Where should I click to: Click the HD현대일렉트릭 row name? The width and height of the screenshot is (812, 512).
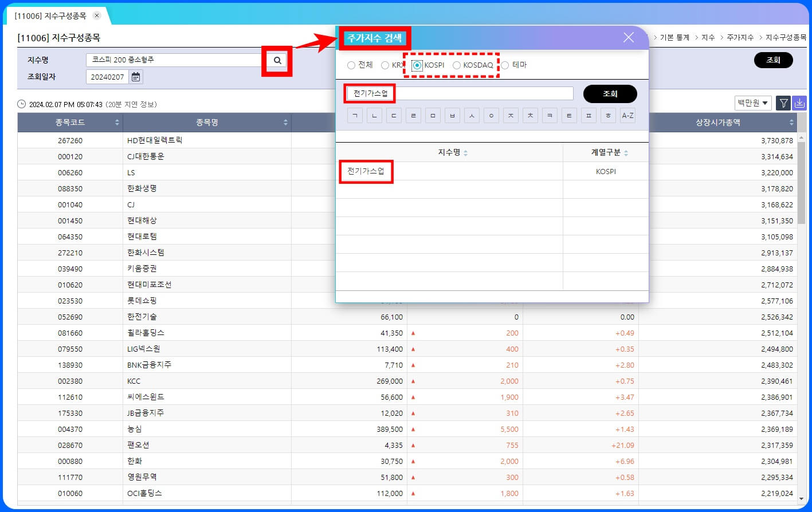click(155, 140)
